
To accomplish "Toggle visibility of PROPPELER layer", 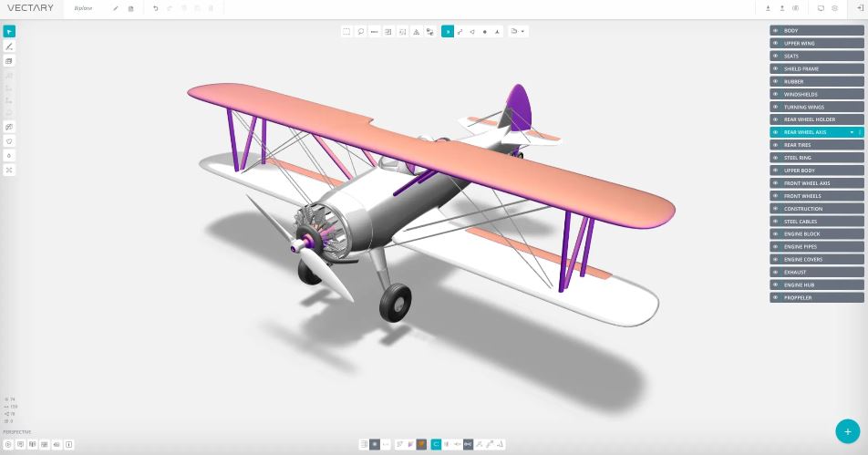I will tap(776, 298).
